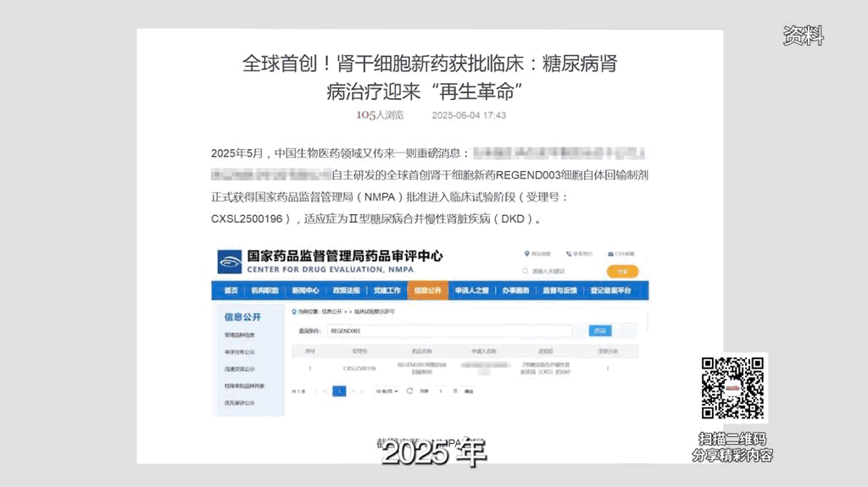
Task: Open the 办事服务 nav tab
Action: 515,291
